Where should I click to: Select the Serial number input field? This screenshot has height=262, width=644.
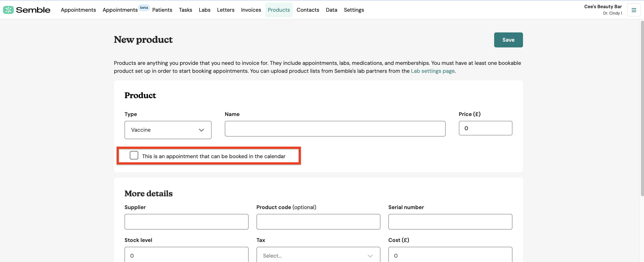pyautogui.click(x=450, y=222)
